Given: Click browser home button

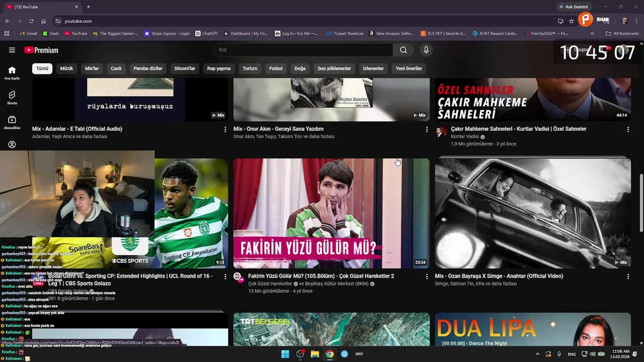Looking at the screenshot, I should 43,21.
